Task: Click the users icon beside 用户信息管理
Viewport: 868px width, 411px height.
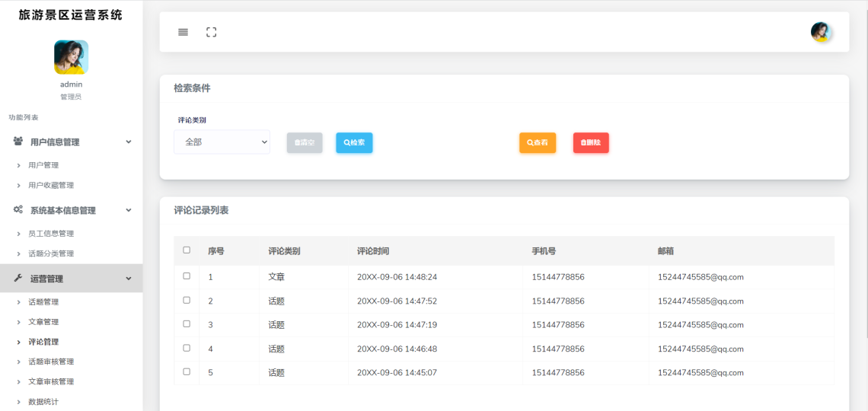Action: (18, 141)
